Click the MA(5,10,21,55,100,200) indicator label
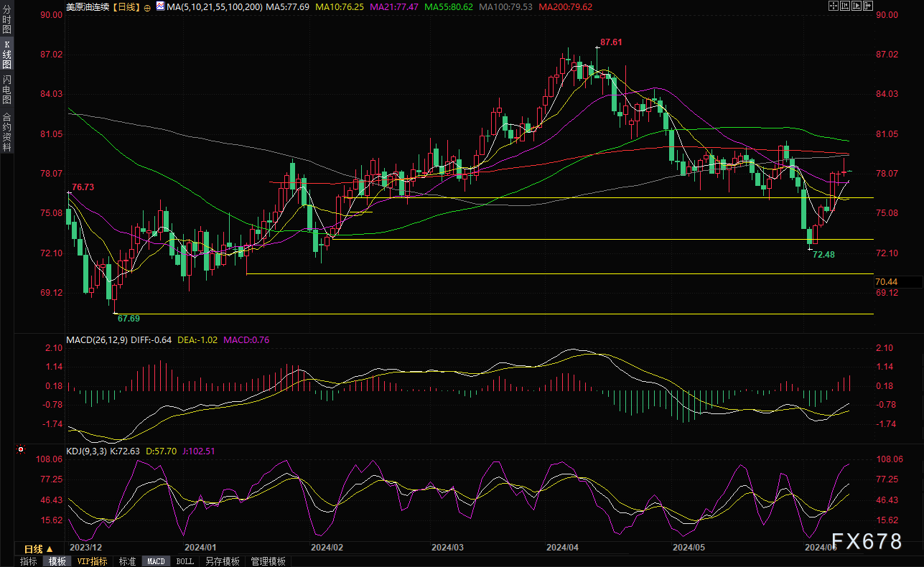The height and width of the screenshot is (567, 924). pyautogui.click(x=214, y=6)
